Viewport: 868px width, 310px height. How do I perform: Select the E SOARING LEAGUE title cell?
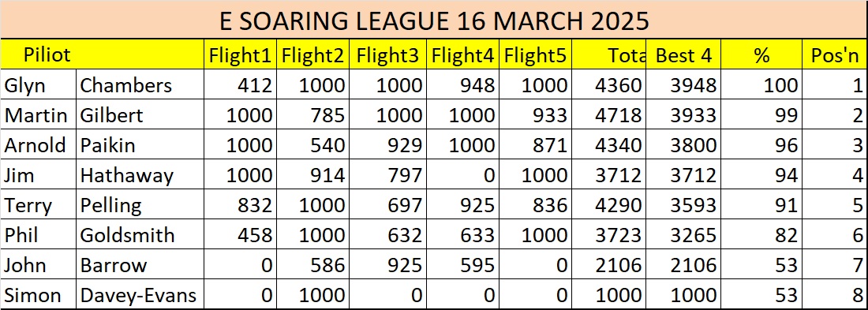coord(434,20)
